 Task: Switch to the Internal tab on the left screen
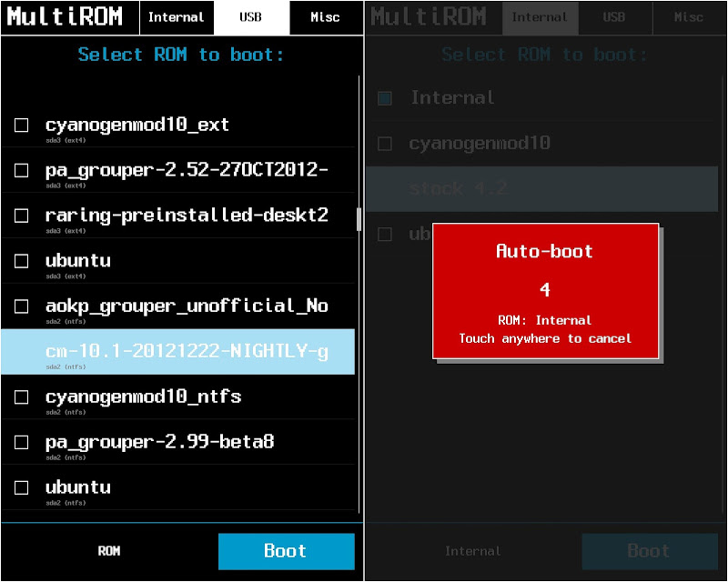tap(177, 17)
